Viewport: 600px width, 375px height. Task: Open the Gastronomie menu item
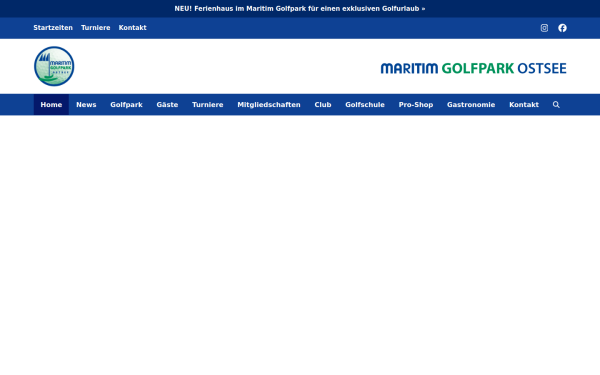click(471, 104)
